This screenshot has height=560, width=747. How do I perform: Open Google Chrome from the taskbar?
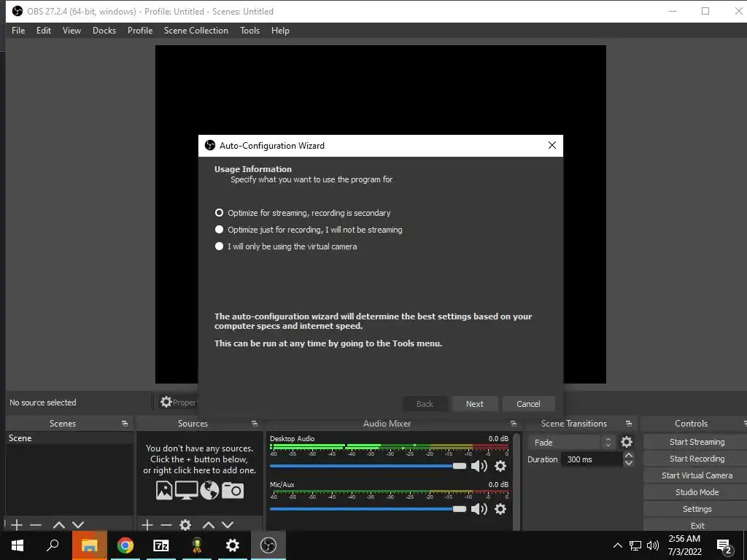coord(125,545)
